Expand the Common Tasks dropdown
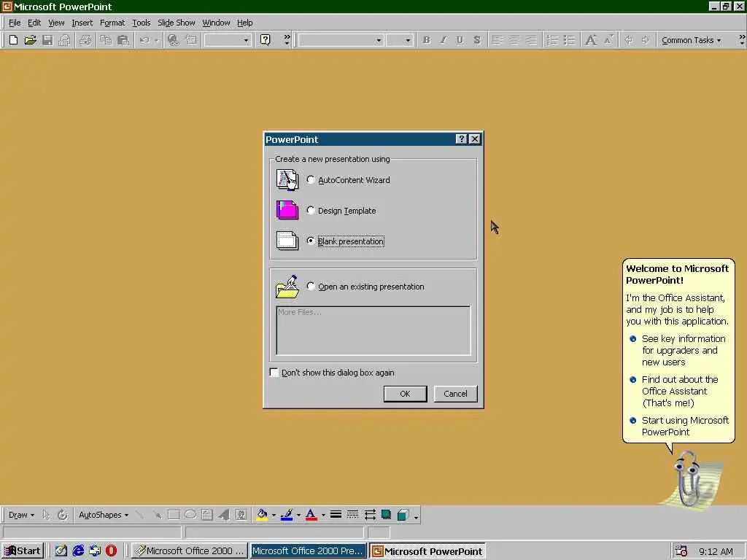The width and height of the screenshot is (747, 560). 691,41
